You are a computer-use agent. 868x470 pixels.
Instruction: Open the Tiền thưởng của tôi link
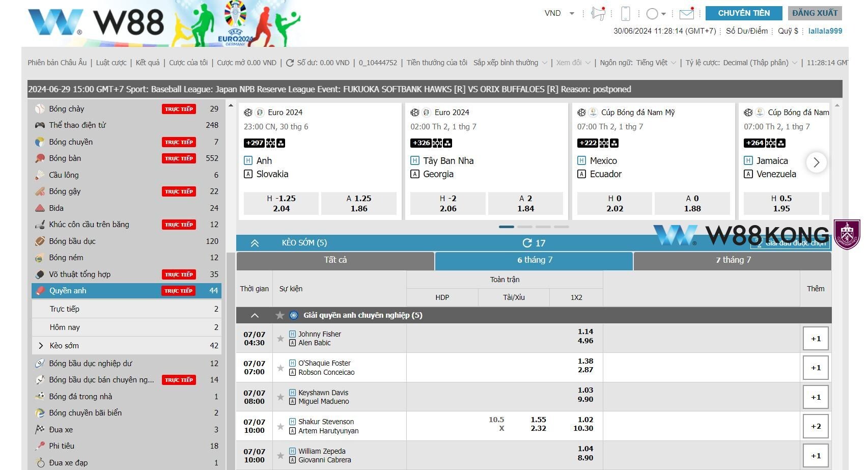[x=437, y=63]
